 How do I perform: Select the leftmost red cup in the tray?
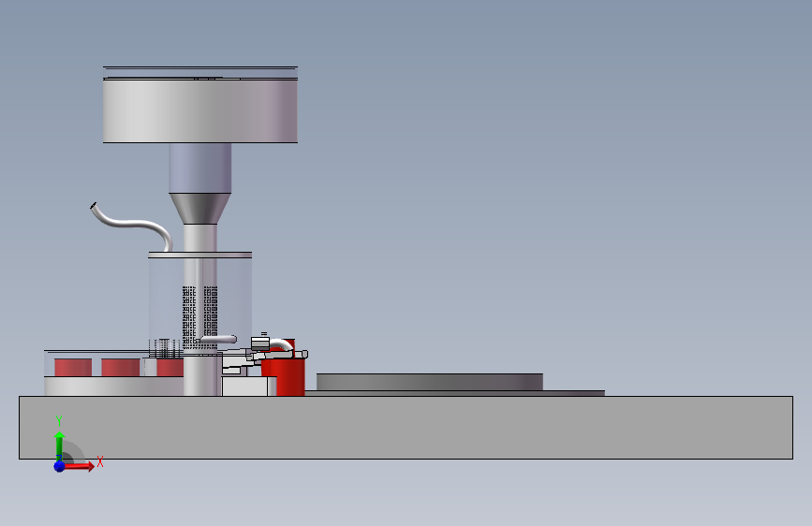coord(73,367)
